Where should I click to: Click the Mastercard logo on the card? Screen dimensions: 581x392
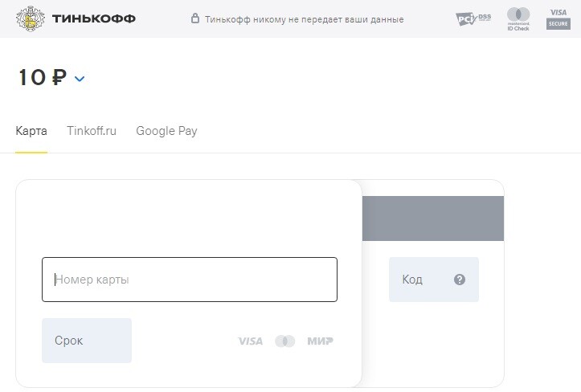[285, 341]
